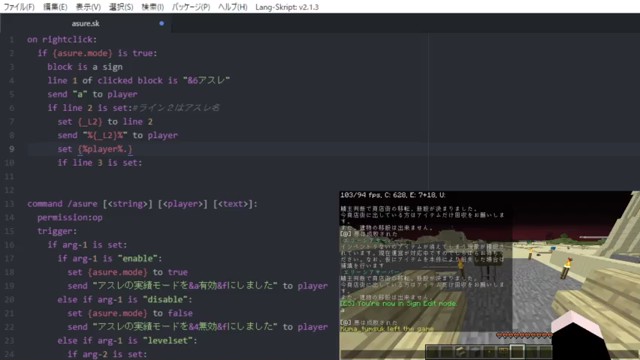
Task: Open the 表示(V) menu
Action: click(88, 7)
